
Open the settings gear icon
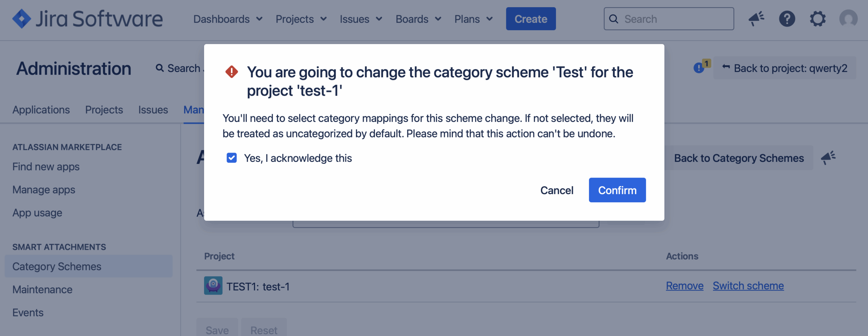coord(817,19)
